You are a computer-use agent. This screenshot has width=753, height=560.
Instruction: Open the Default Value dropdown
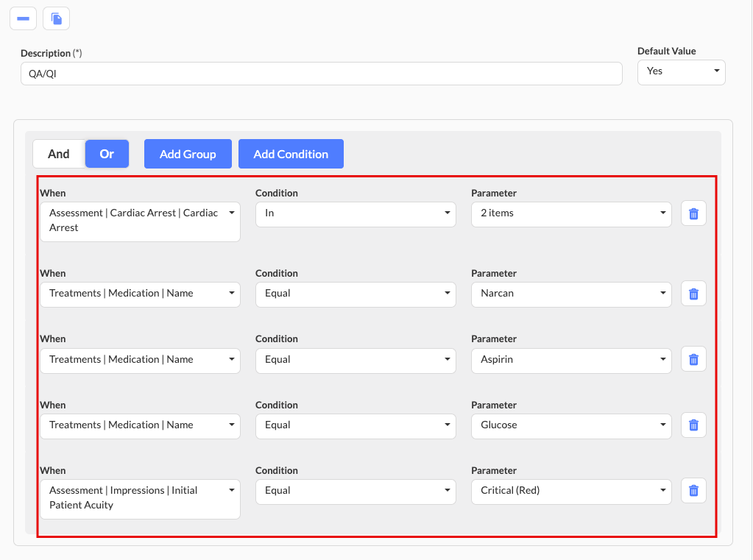pos(681,72)
